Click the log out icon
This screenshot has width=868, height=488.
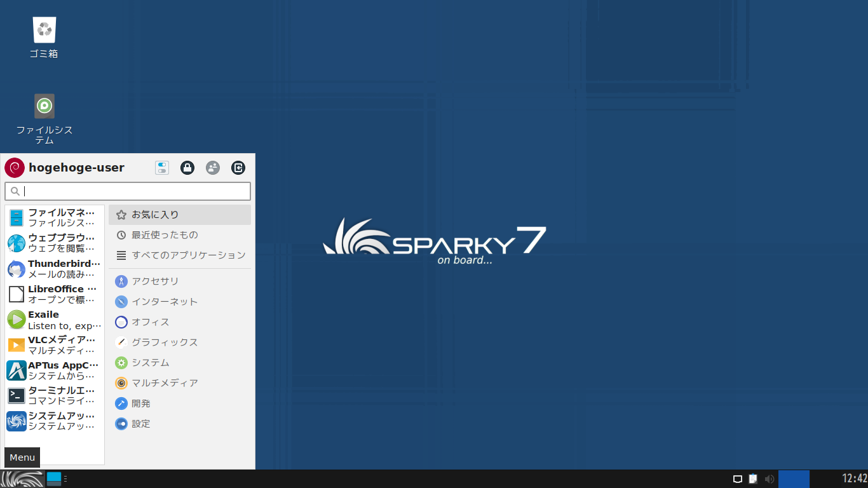(238, 168)
